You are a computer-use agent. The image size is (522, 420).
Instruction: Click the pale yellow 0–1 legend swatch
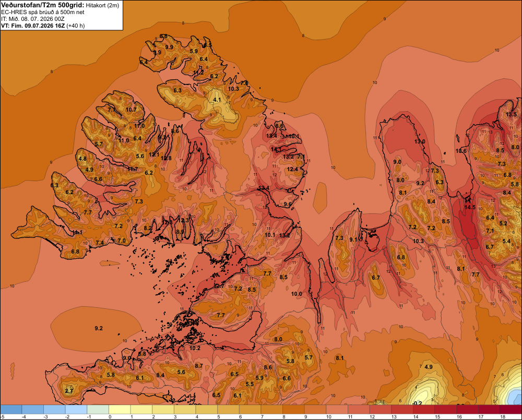(120, 410)
